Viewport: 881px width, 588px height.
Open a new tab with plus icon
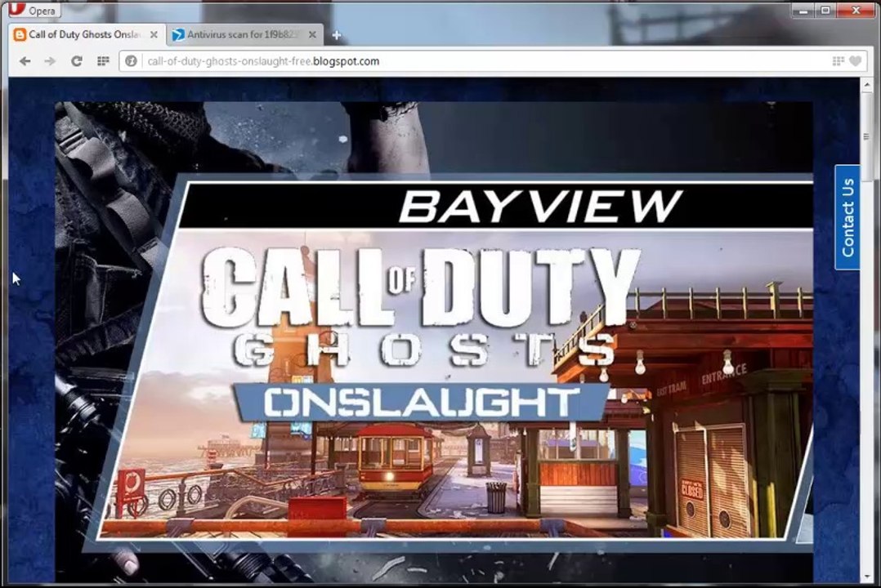337,35
